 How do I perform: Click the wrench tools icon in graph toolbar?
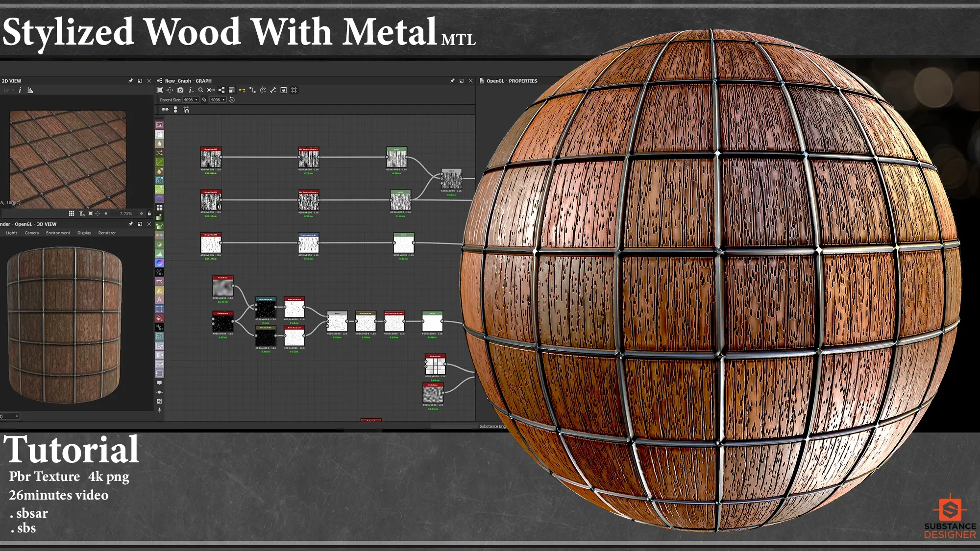point(273,90)
